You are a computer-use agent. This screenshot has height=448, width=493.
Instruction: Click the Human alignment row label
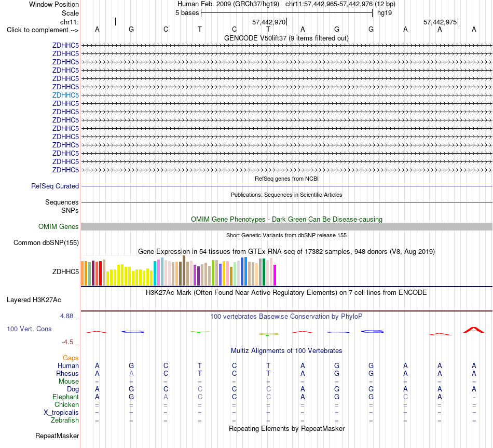pos(68,365)
